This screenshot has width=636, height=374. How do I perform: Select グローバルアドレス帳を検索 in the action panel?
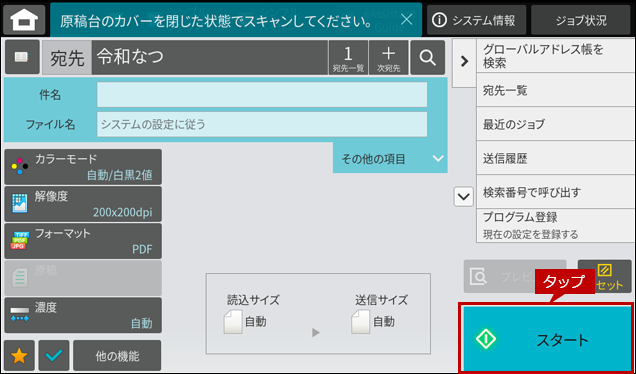click(556, 56)
